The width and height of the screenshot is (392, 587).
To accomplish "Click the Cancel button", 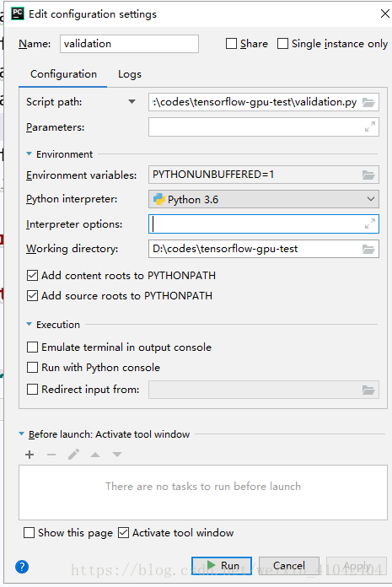I will (289, 565).
